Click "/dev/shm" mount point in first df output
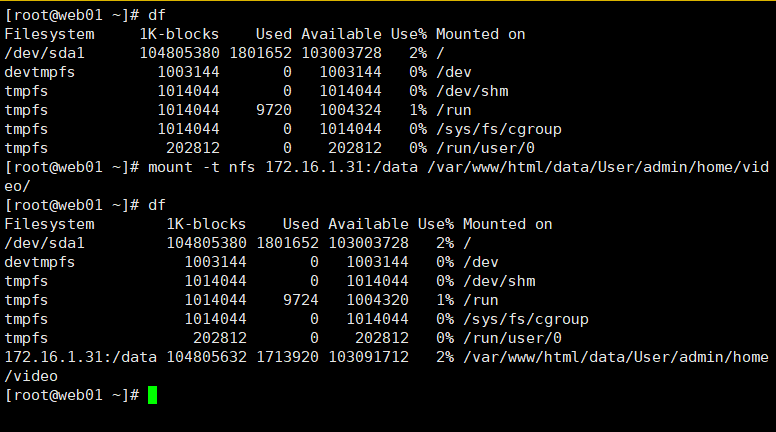Screen dimensions: 776x432 pos(472,91)
